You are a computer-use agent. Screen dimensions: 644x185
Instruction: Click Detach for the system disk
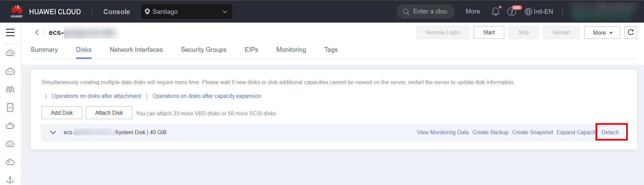tap(610, 133)
